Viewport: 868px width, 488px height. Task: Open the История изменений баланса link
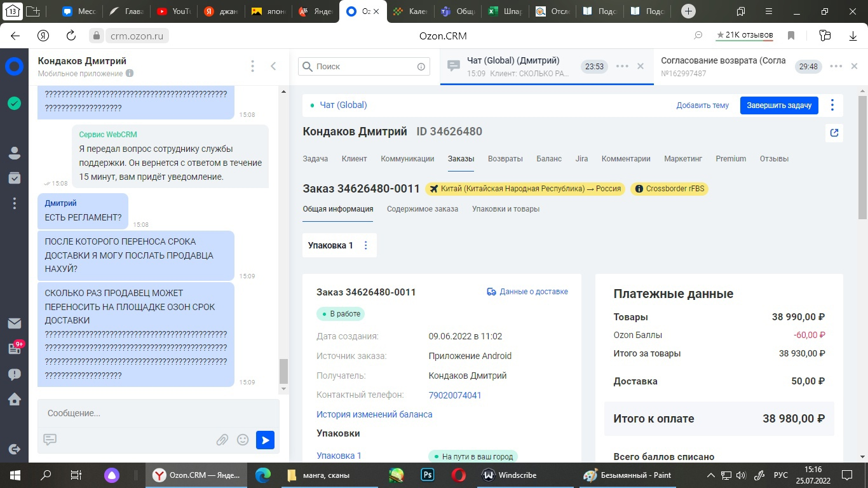coord(374,414)
